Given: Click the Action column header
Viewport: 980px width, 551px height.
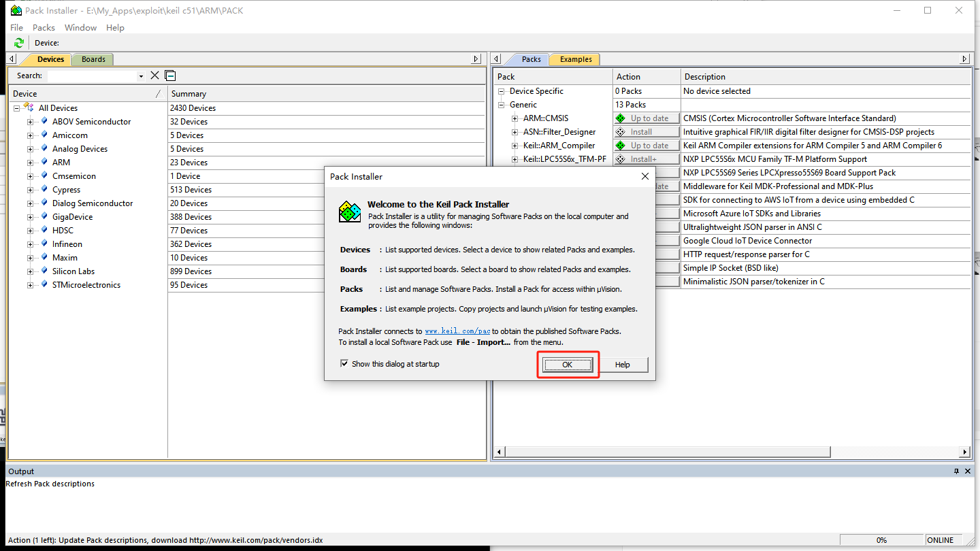Looking at the screenshot, I should pyautogui.click(x=647, y=77).
